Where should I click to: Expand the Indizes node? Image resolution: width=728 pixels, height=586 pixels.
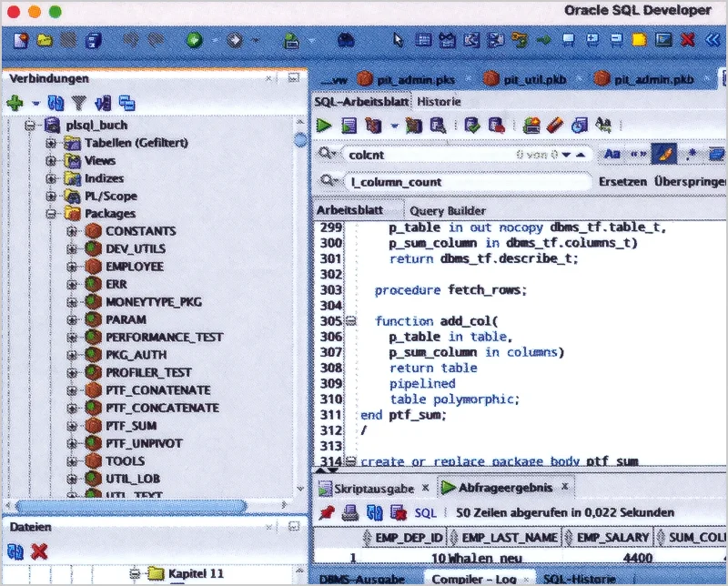pyautogui.click(x=51, y=178)
